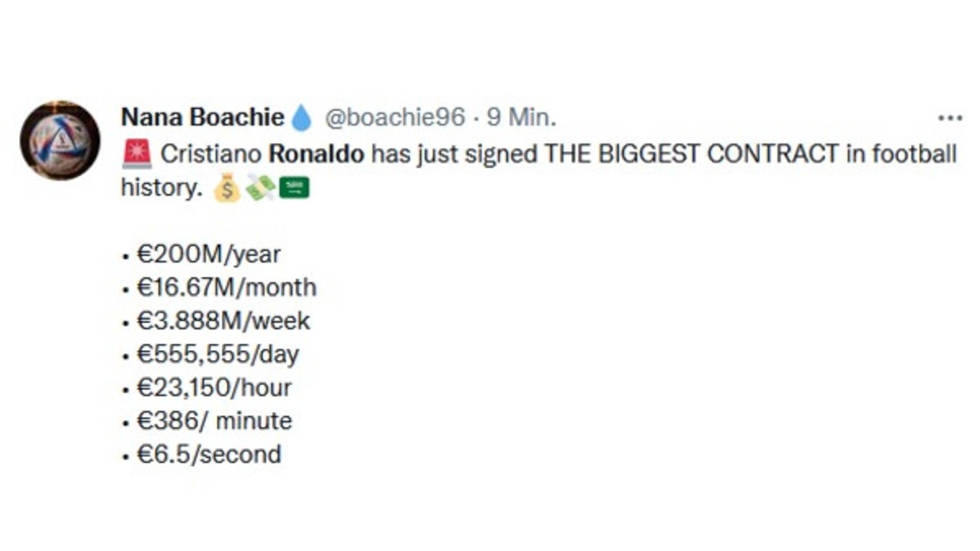The image size is (980, 551).
Task: Click the bold "Ronaldo" keyword
Action: coord(316,154)
